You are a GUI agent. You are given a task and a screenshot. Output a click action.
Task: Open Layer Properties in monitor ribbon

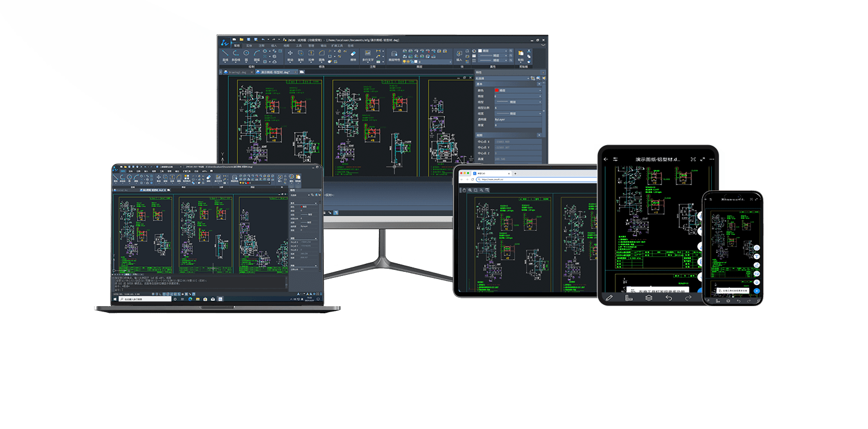click(394, 55)
